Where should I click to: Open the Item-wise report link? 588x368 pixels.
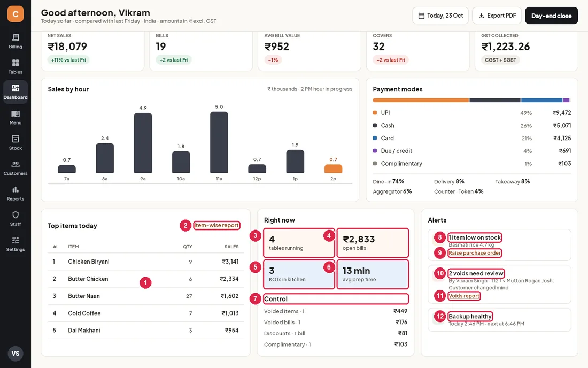click(216, 225)
